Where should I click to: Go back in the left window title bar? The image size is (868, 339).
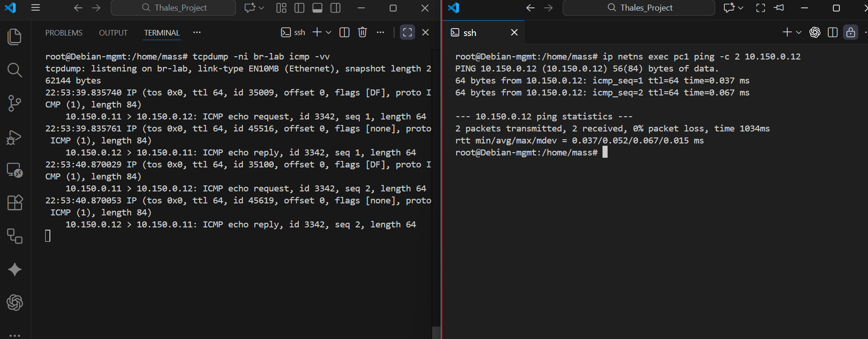coord(78,8)
